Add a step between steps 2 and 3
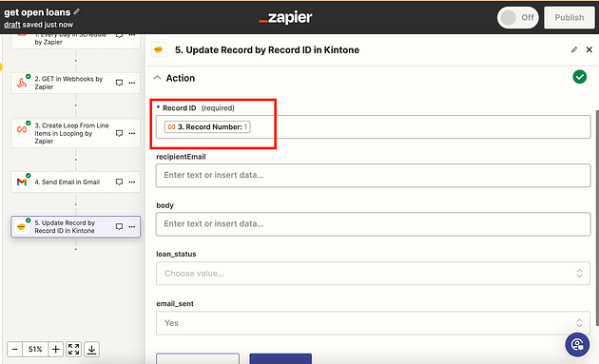 pos(76,105)
